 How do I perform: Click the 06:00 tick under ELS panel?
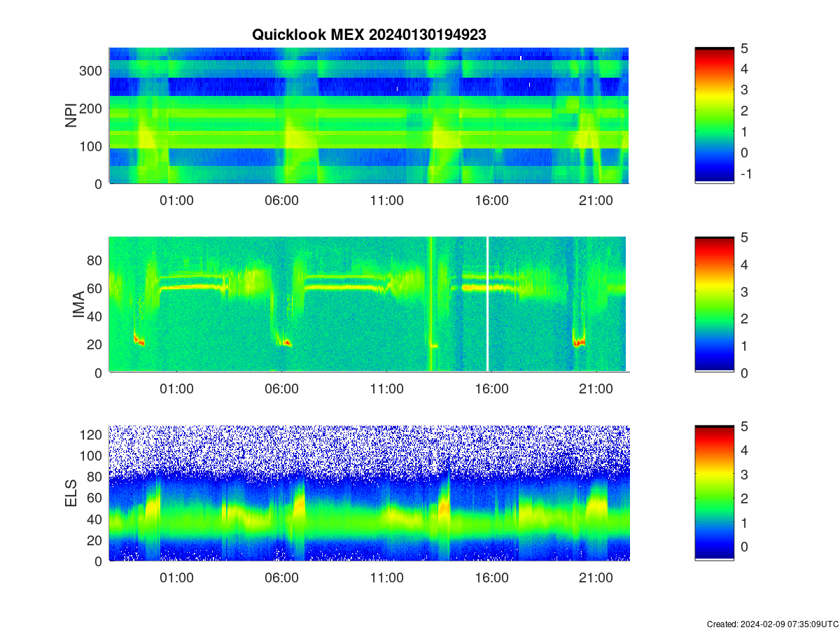(281, 578)
